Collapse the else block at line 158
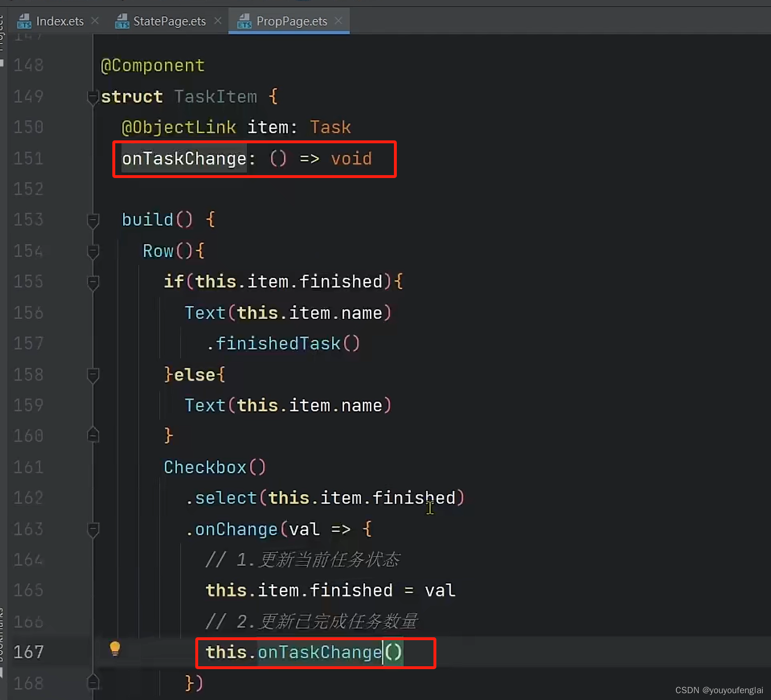 [x=93, y=375]
